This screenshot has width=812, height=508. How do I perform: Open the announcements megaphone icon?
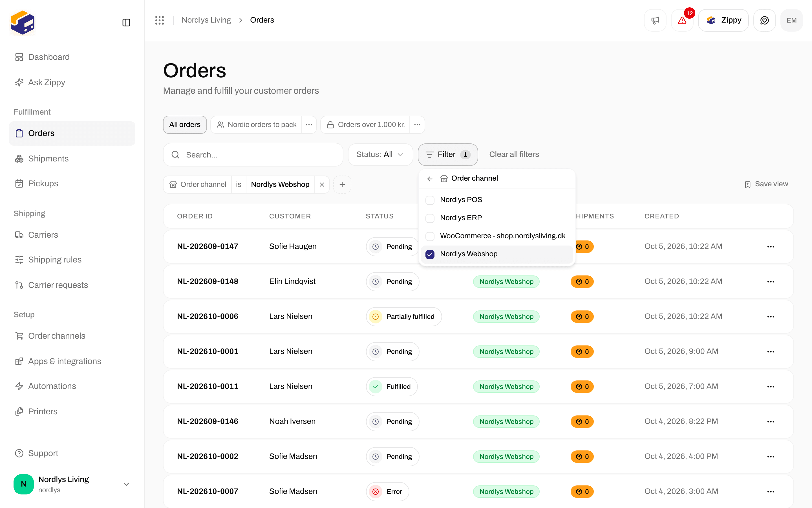(x=655, y=21)
